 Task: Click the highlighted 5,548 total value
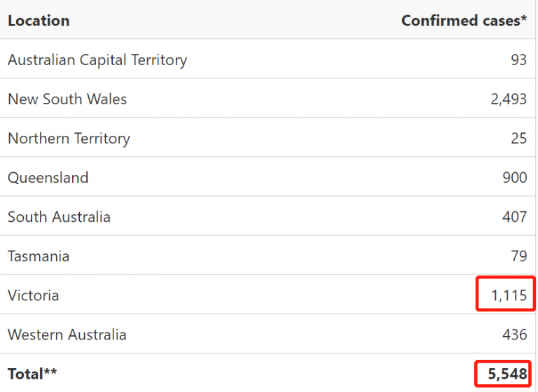507,374
